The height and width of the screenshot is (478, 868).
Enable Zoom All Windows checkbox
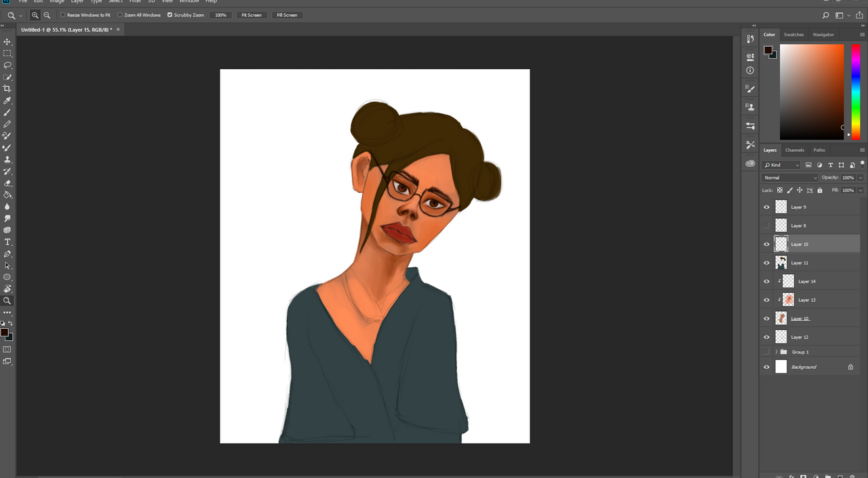(x=120, y=15)
